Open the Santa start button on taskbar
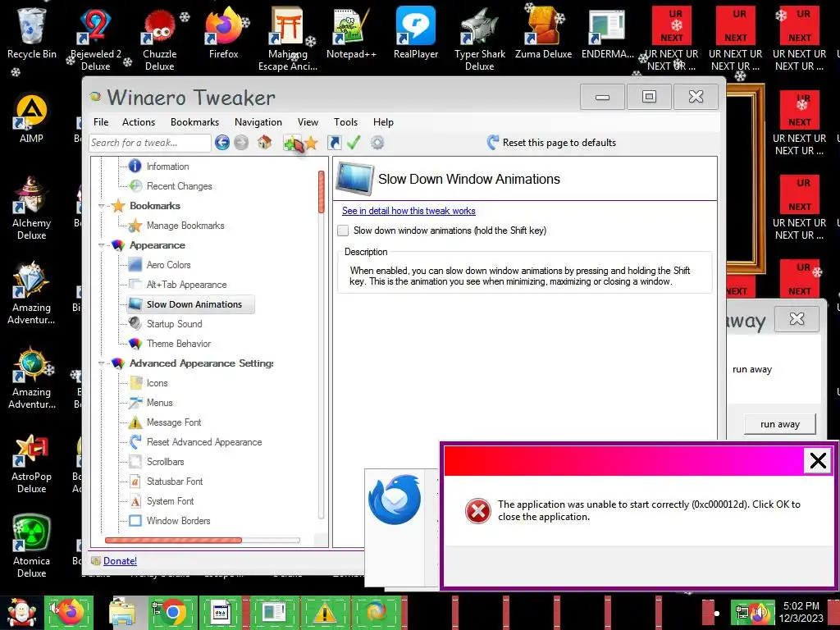 [21, 613]
